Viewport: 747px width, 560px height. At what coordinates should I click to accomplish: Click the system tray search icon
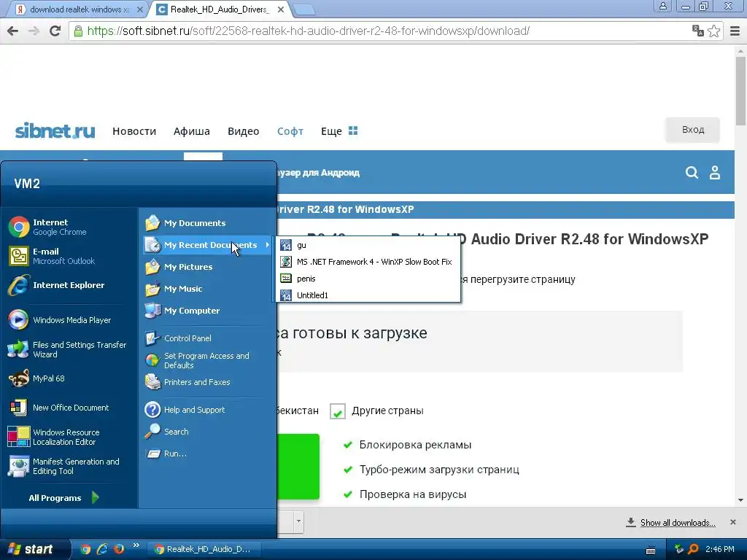point(694,549)
